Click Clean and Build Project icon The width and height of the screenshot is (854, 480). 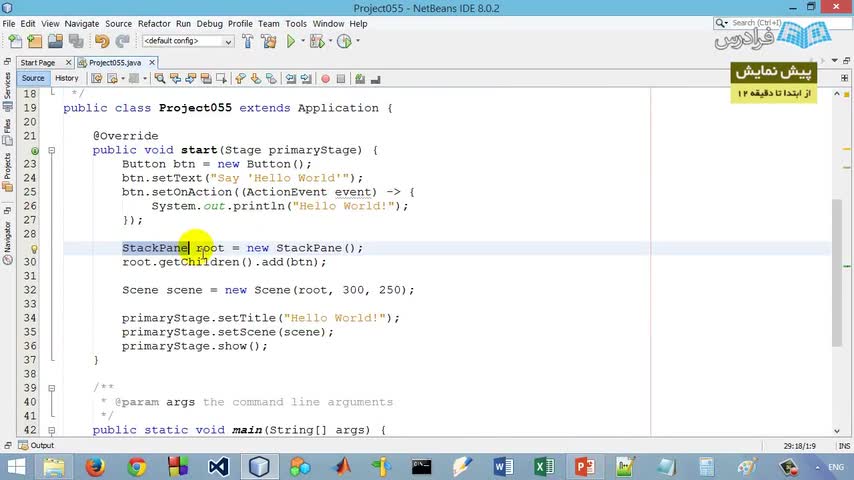tap(269, 41)
